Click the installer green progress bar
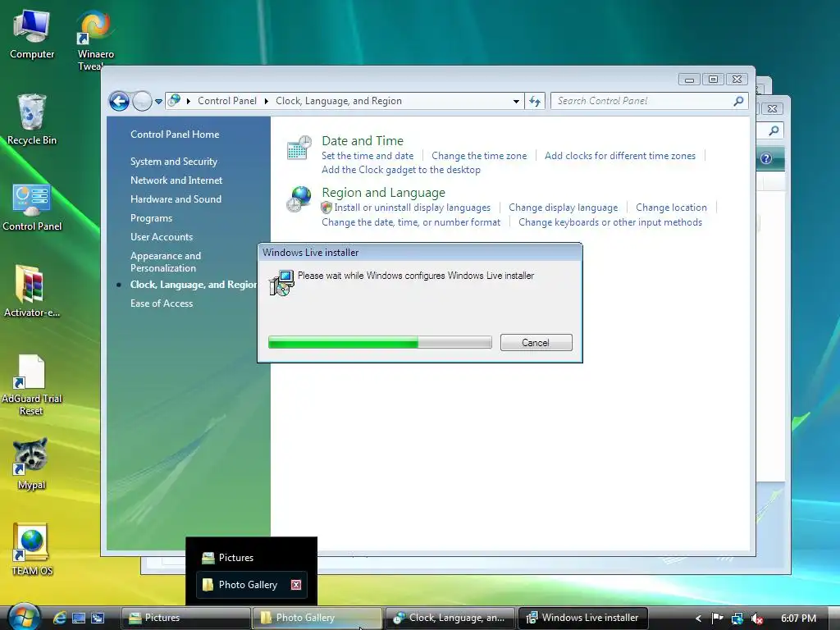 [380, 342]
